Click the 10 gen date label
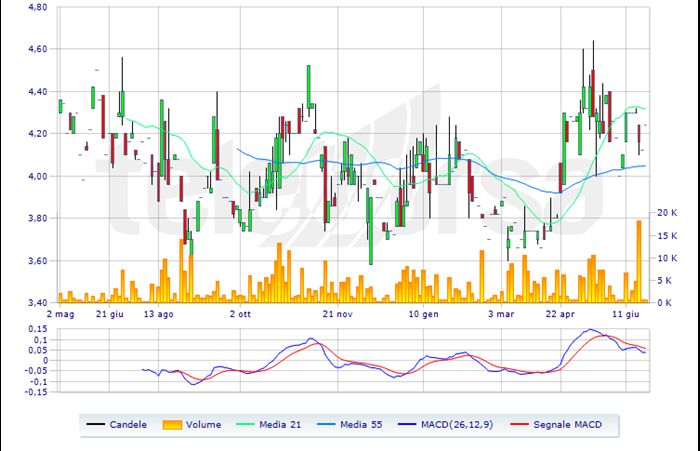The image size is (700, 451). click(x=424, y=314)
